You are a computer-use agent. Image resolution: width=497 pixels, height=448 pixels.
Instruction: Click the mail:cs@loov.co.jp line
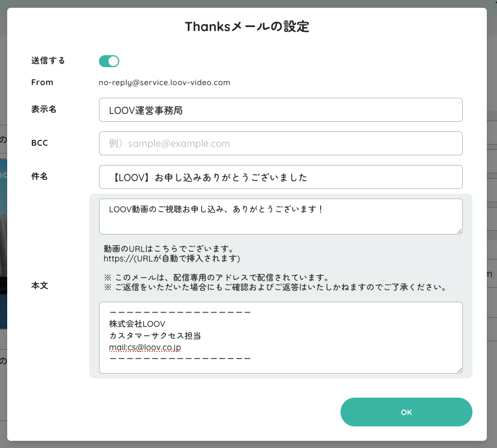145,347
